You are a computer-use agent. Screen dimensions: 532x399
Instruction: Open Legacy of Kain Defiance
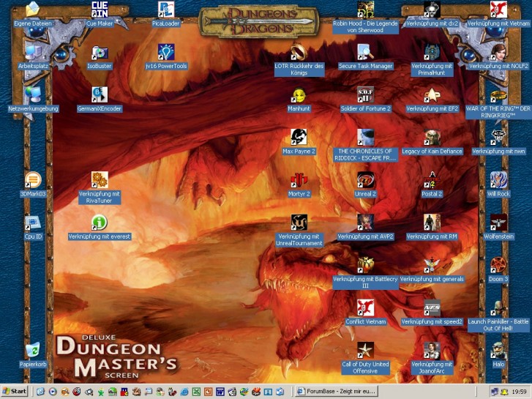click(x=432, y=137)
